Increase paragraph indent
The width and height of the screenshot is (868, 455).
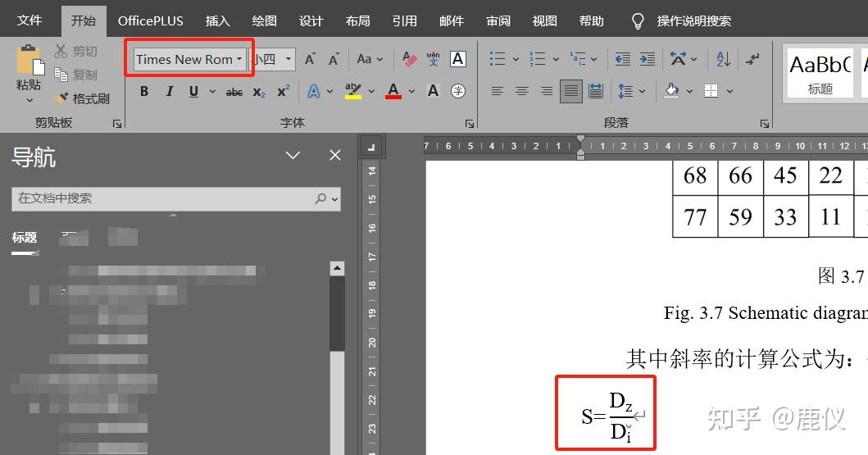pyautogui.click(x=648, y=59)
